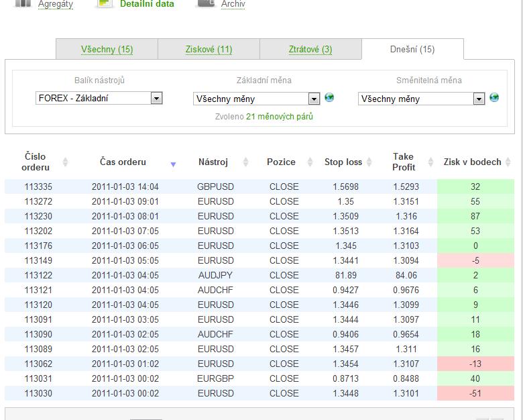Select order number 113230

[x=38, y=216]
